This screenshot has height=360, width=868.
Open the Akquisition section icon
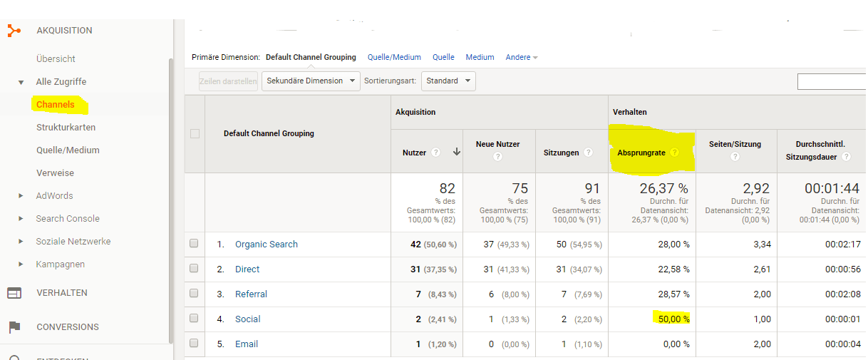pos(14,31)
